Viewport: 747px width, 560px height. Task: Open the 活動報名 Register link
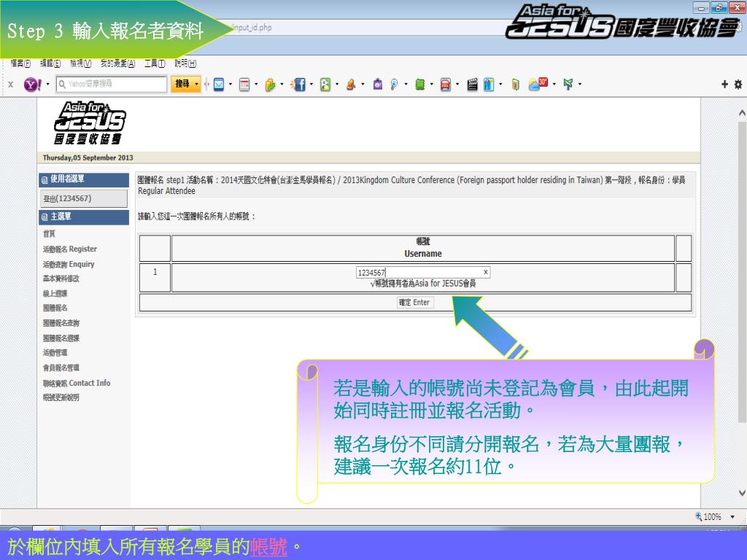[70, 249]
